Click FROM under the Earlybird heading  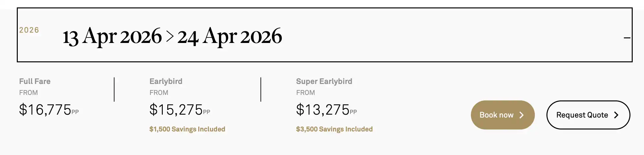point(159,93)
